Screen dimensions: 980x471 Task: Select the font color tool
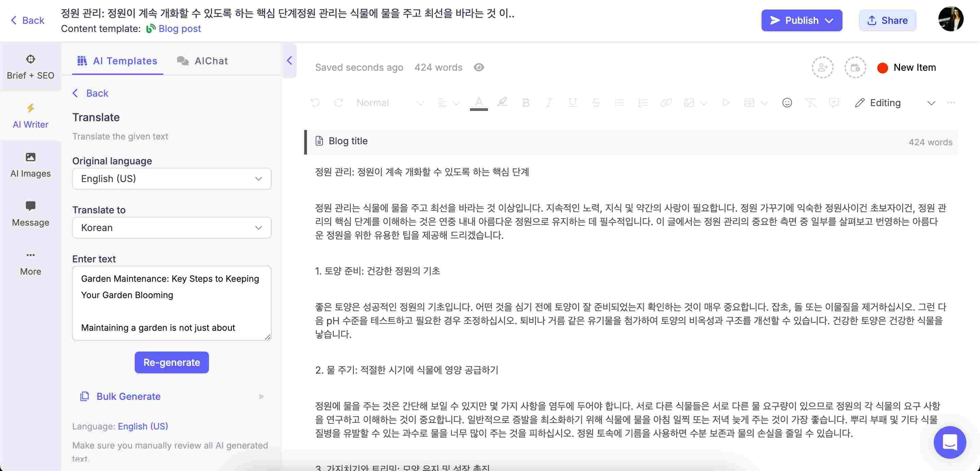click(x=478, y=103)
